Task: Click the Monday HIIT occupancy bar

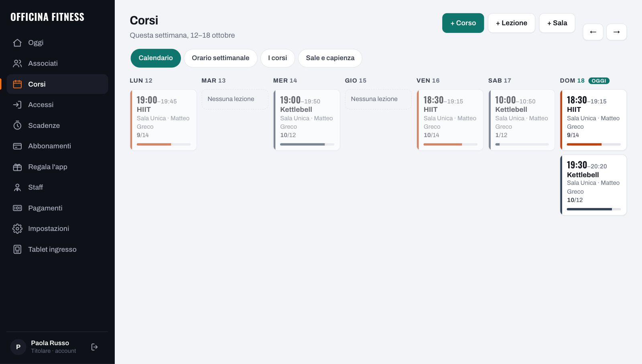Action: click(164, 144)
